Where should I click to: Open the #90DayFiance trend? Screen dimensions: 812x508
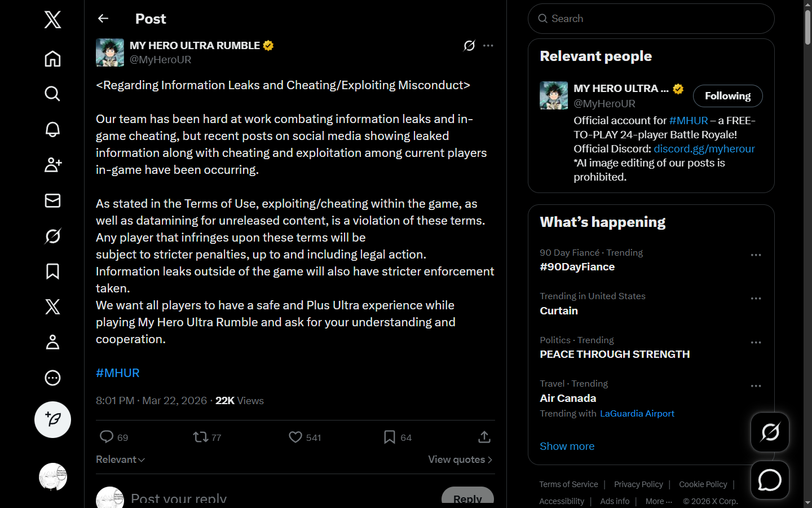577,267
